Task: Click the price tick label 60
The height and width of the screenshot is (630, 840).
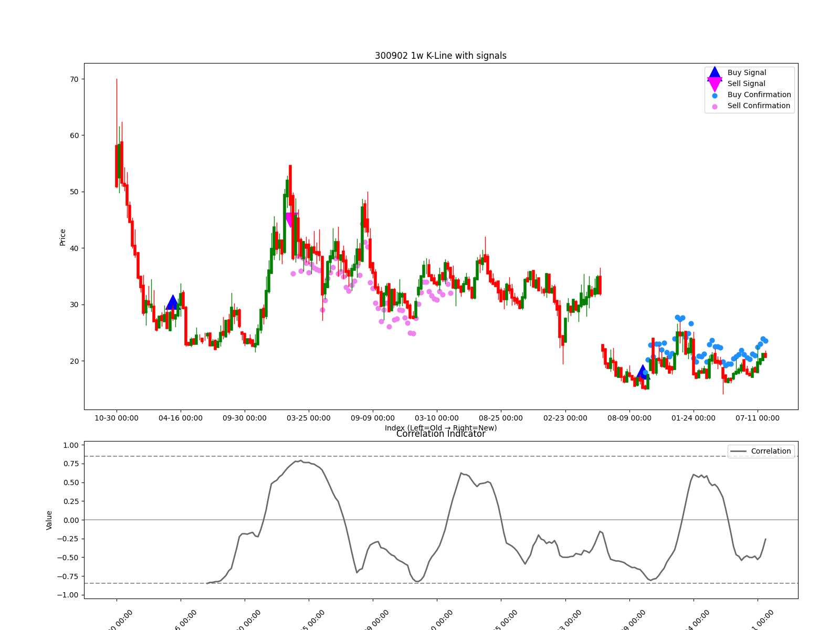Action: coord(74,135)
